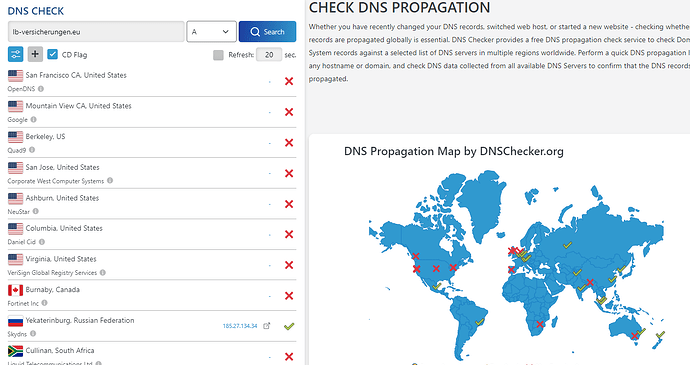This screenshot has height=365, width=690.
Task: Click the CHECK DNS PROPAGATION heading
Action: click(x=399, y=7)
